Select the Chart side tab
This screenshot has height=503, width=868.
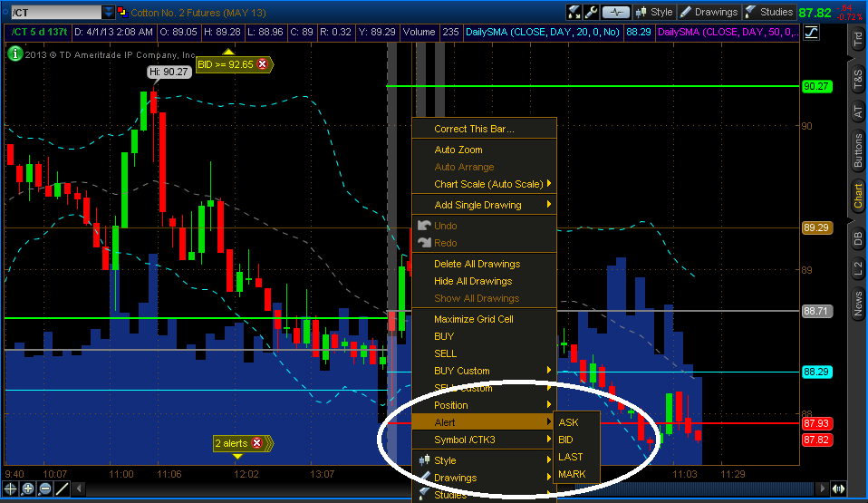click(857, 196)
